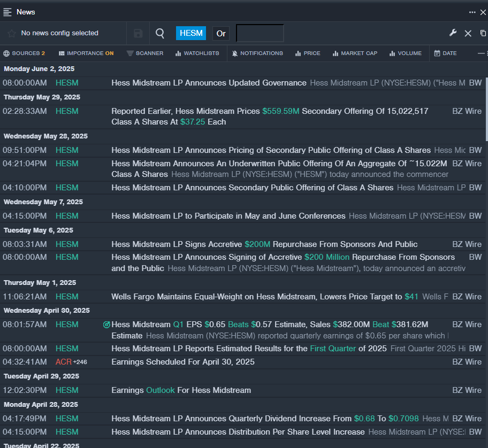Focus the empty search input box

pos(260,33)
